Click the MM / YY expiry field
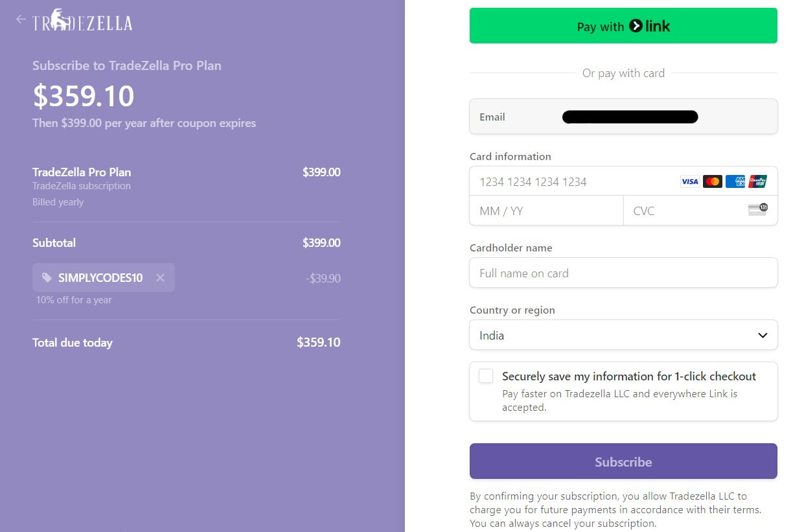This screenshot has height=532, width=793. [x=546, y=211]
